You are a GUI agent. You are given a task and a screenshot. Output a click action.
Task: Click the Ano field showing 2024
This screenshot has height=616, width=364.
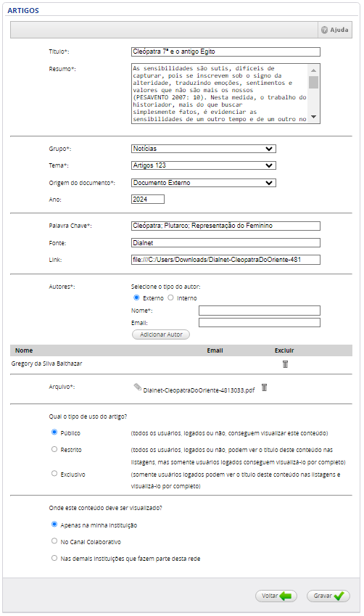(148, 200)
